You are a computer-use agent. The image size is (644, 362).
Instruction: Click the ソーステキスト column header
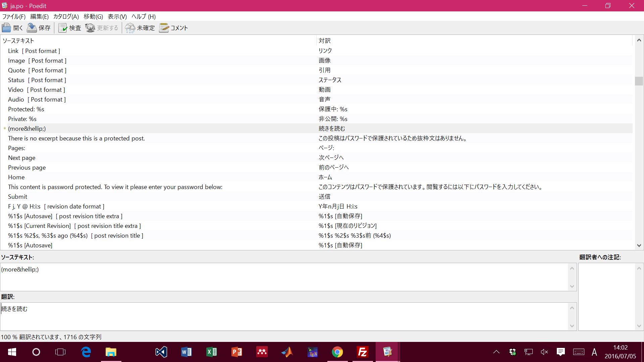click(18, 41)
